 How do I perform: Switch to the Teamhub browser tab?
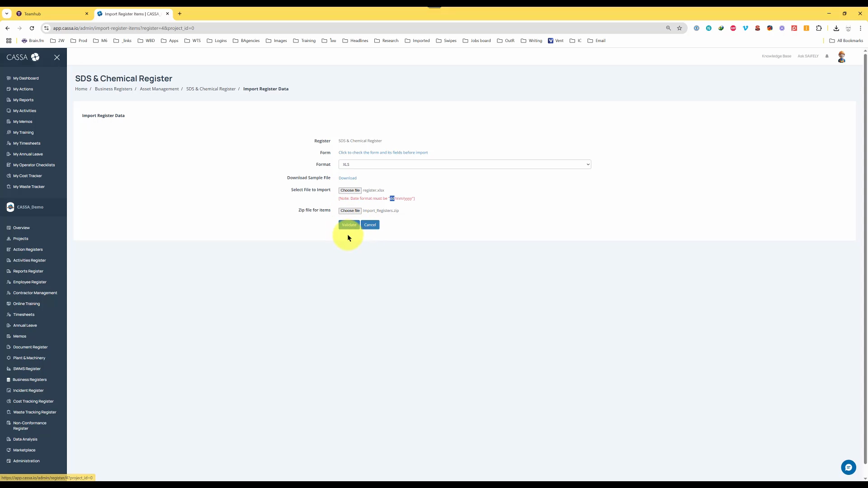[50, 14]
